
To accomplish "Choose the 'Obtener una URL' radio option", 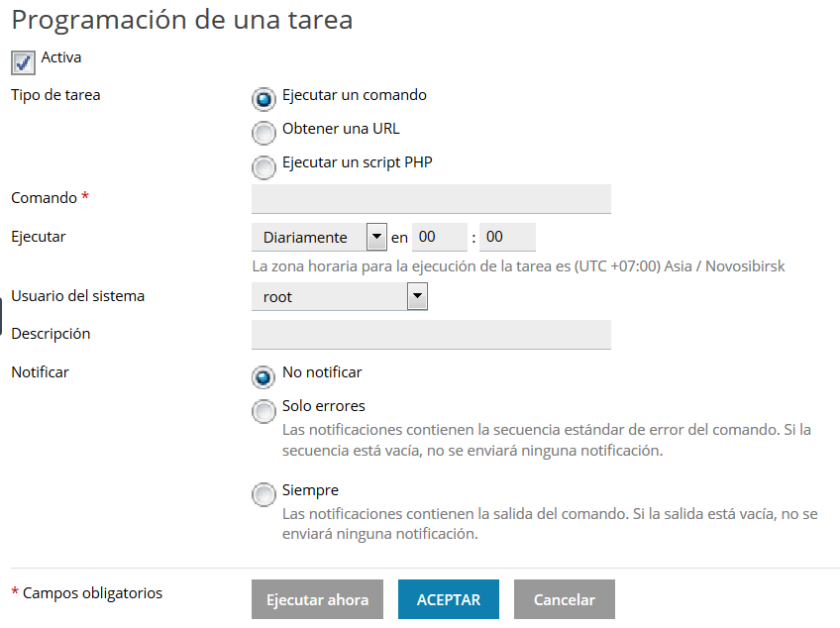I will pos(263,133).
